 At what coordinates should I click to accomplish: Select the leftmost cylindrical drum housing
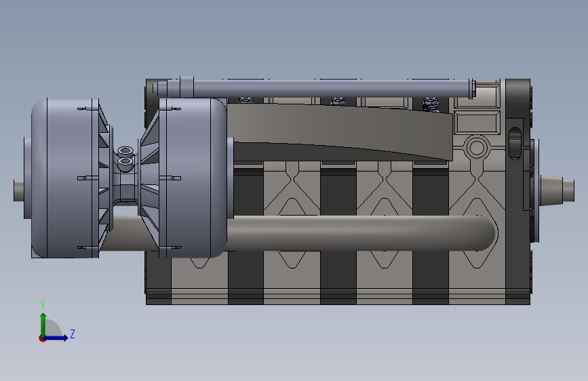66,178
